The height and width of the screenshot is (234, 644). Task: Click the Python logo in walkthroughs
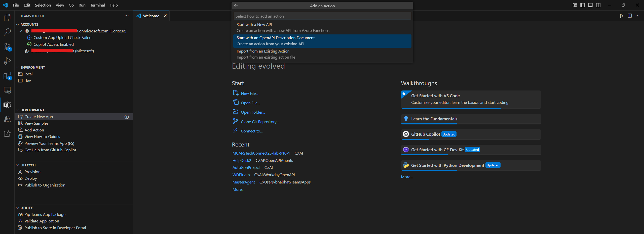pyautogui.click(x=406, y=165)
